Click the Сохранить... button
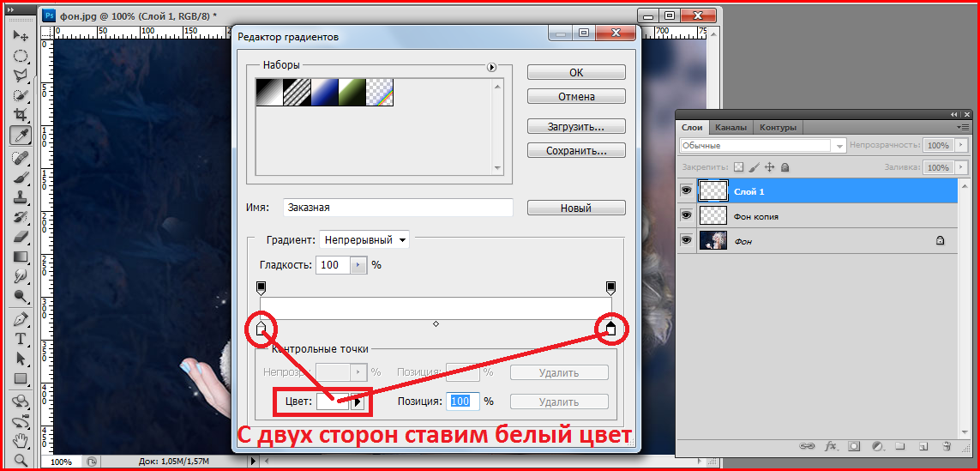 click(576, 151)
